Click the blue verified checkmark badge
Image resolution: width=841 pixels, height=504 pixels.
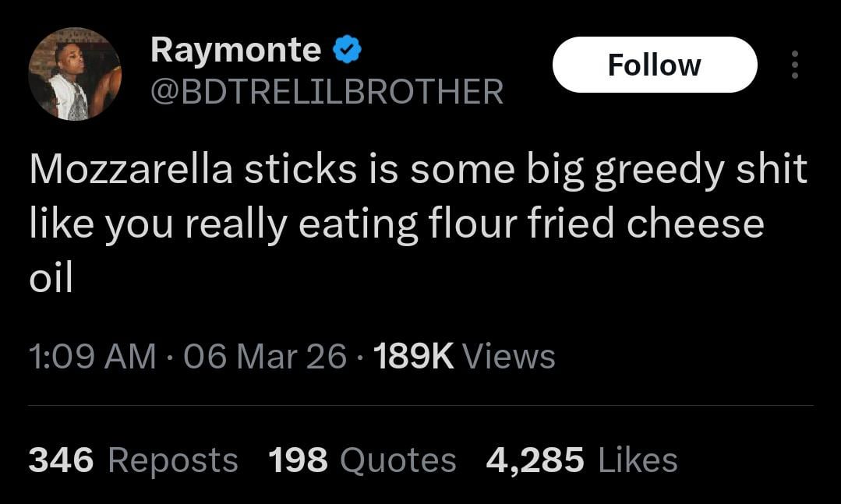tap(347, 51)
